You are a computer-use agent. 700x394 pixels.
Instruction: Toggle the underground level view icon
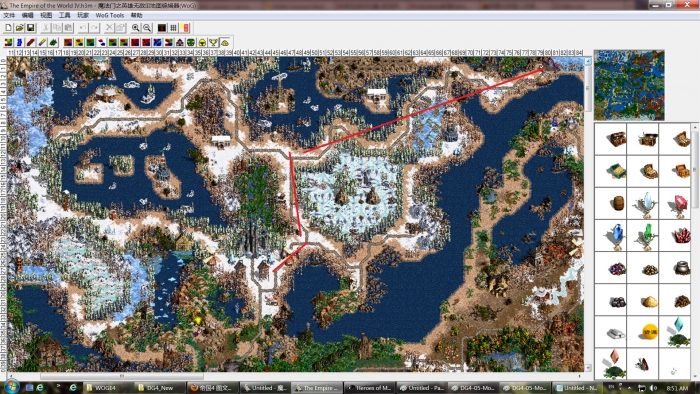coord(162,28)
